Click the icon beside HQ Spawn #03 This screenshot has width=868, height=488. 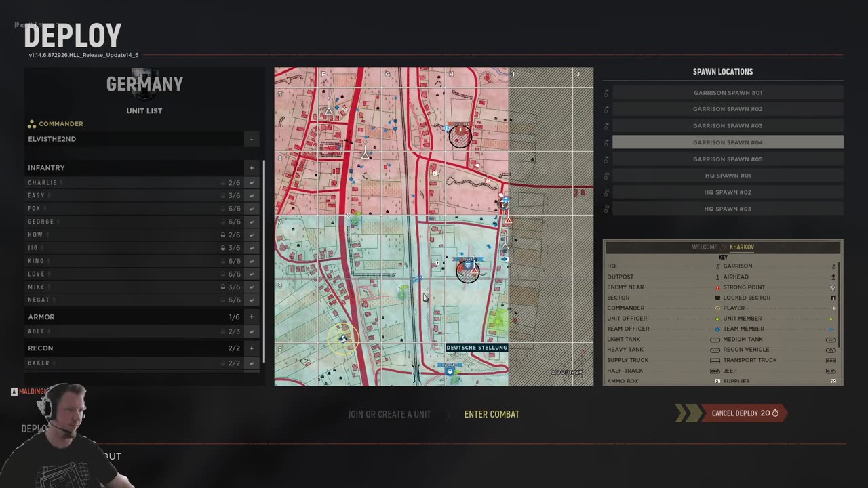point(606,209)
